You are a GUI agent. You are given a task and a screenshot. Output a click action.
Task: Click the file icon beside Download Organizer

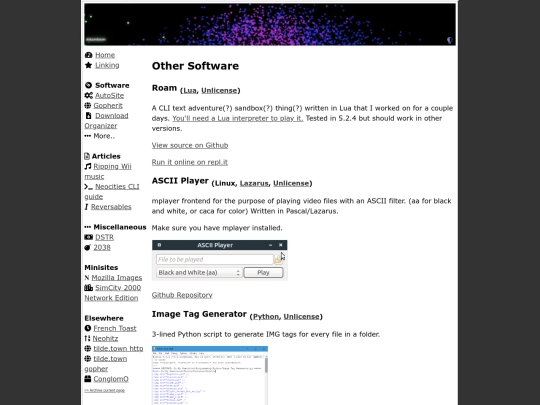click(88, 116)
